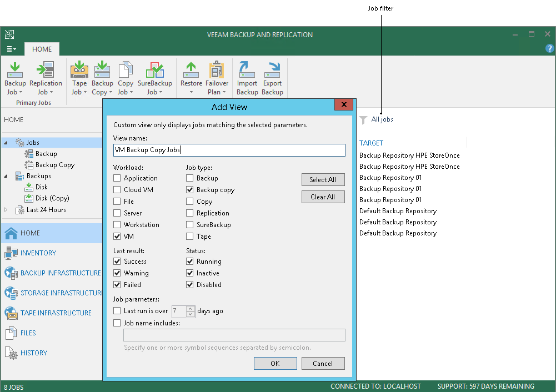Click the Export Backup ribbon icon
This screenshot has height=392, width=556.
tap(272, 69)
